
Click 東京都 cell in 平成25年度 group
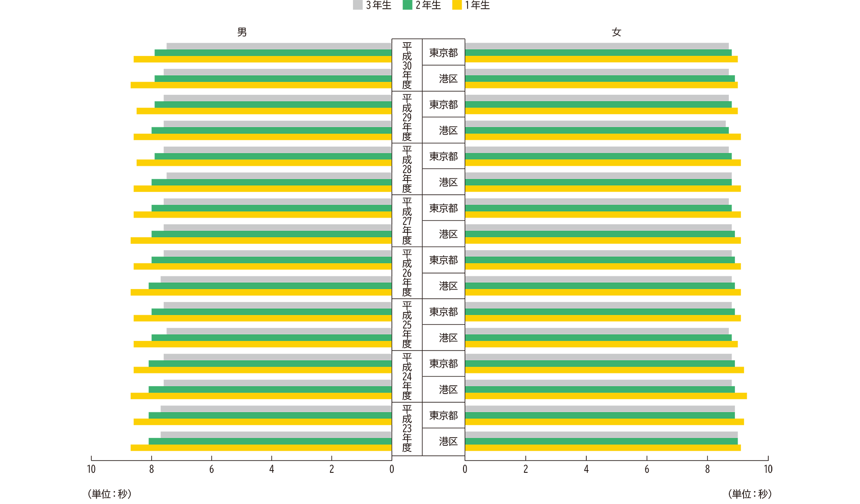443,312
